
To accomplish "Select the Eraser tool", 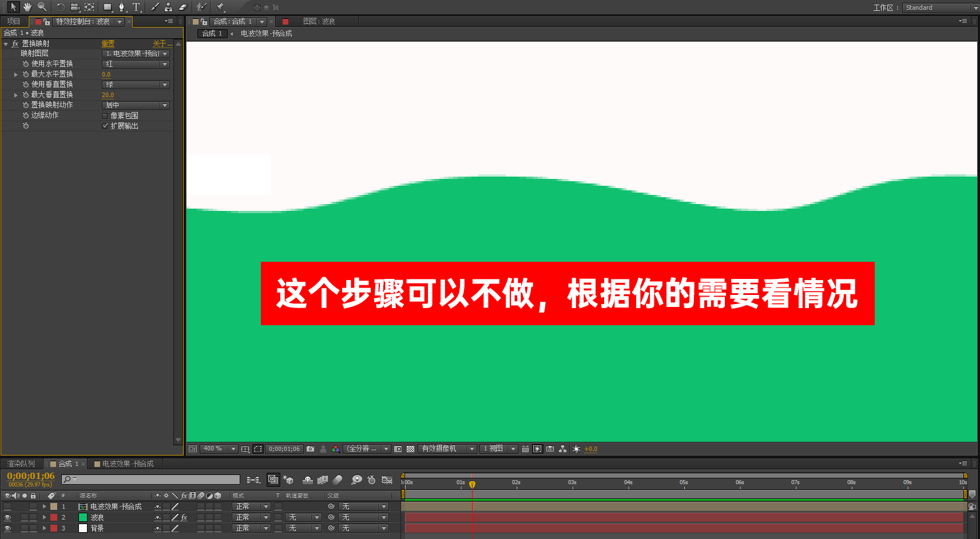I will (182, 7).
